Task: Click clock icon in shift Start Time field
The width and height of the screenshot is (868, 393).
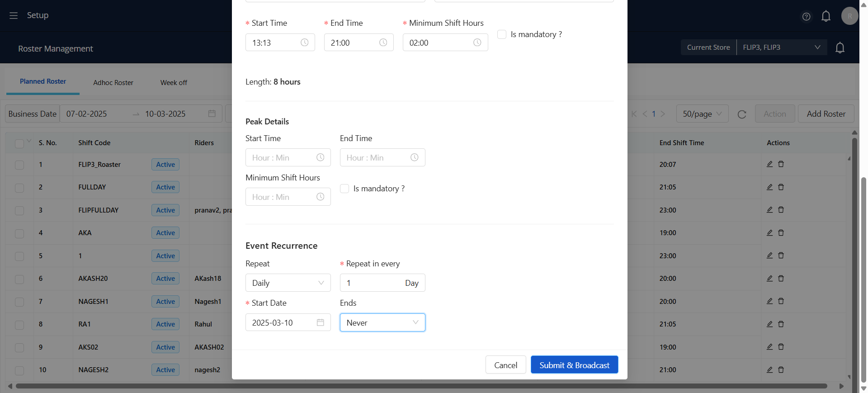Action: (x=305, y=43)
